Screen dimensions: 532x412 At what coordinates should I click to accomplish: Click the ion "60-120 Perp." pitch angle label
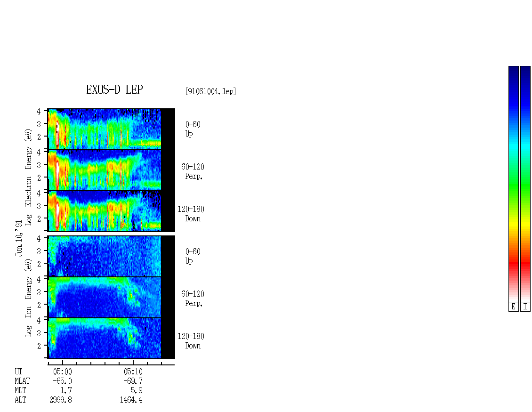[193, 299]
